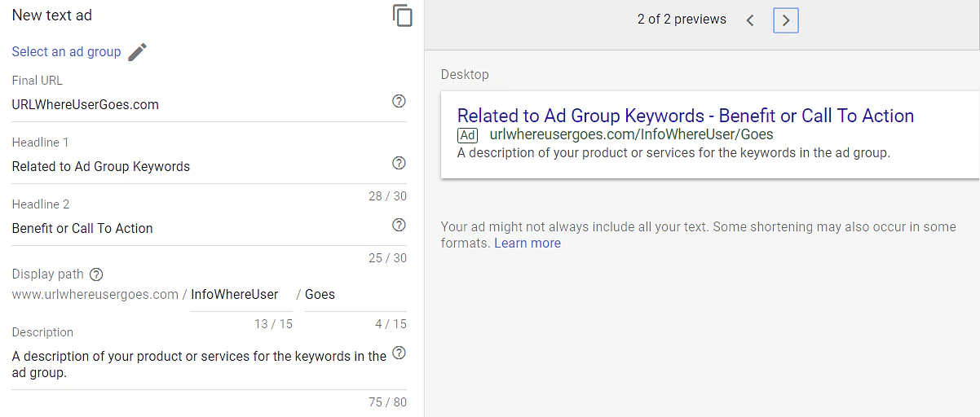This screenshot has height=417, width=980.
Task: Open the Learn more link
Action: (528, 243)
